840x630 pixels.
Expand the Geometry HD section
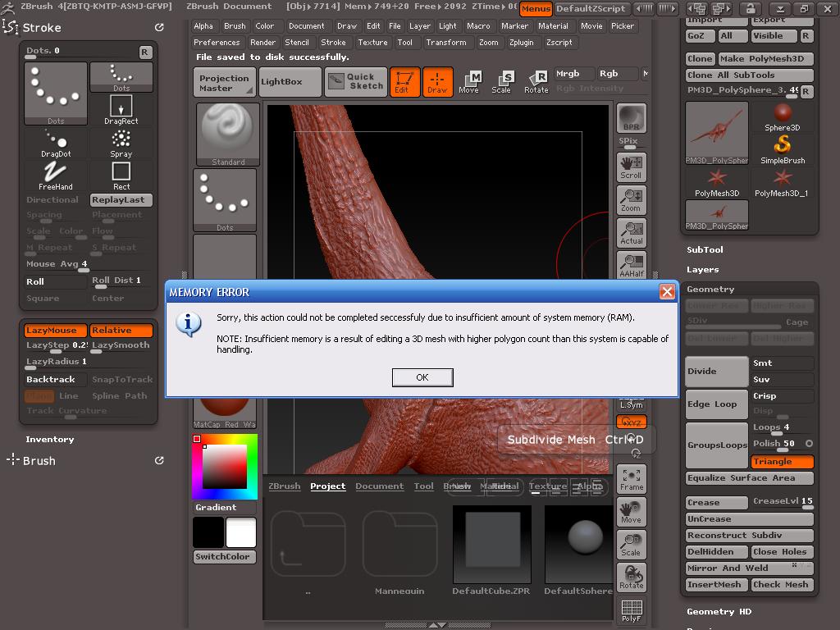click(719, 611)
